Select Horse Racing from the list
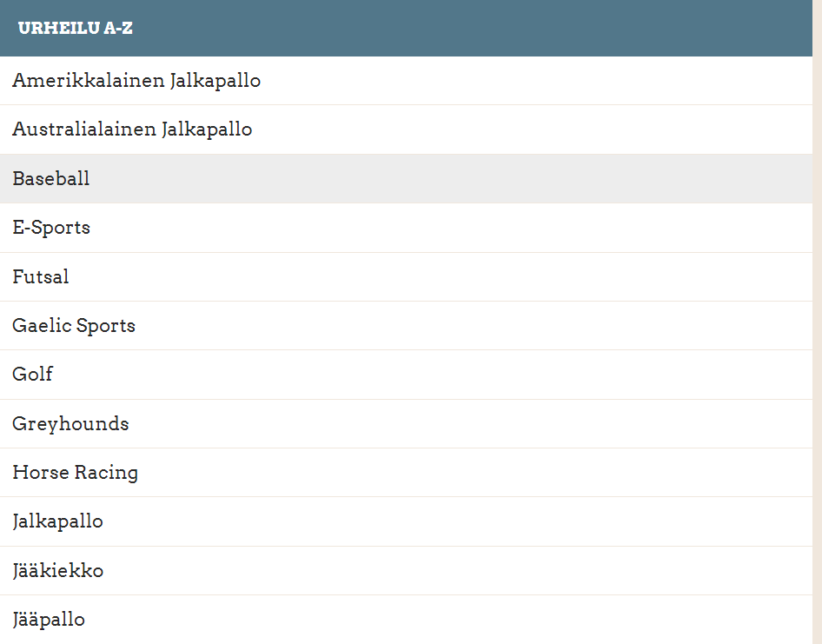The width and height of the screenshot is (822, 644). pos(75,473)
